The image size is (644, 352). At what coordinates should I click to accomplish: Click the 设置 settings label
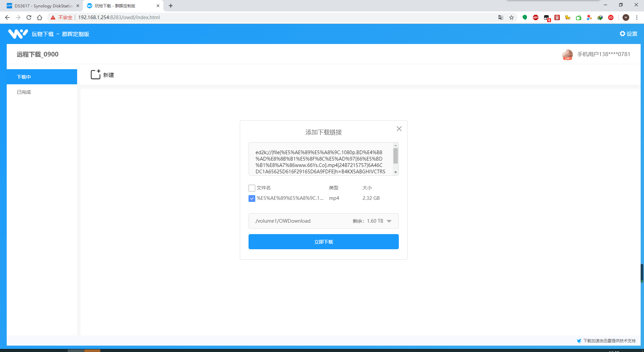(x=632, y=34)
